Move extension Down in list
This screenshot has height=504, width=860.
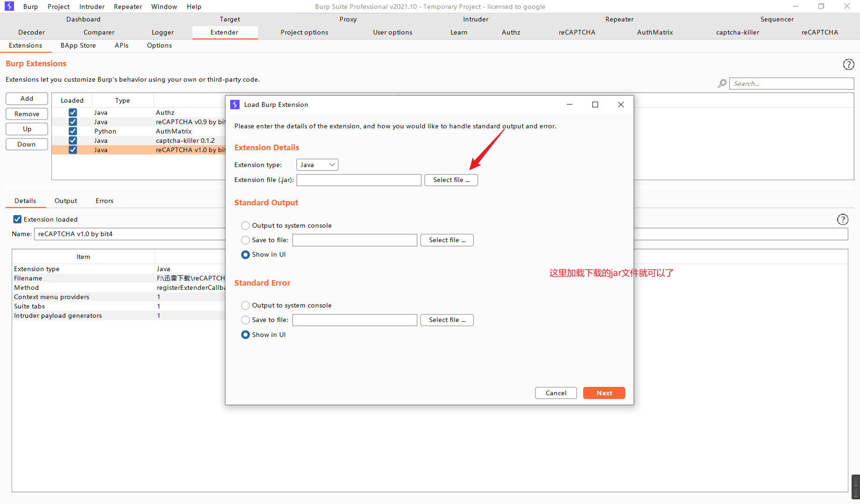(x=27, y=144)
